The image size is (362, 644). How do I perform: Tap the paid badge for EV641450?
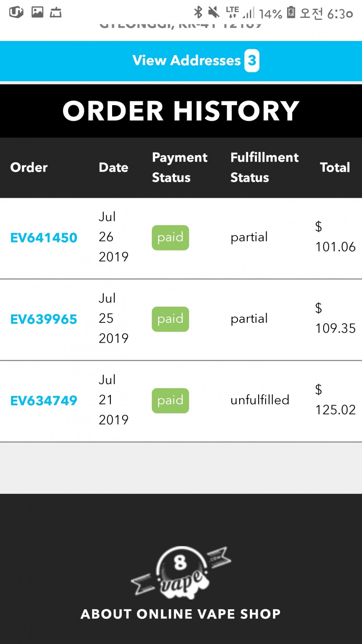[170, 238]
